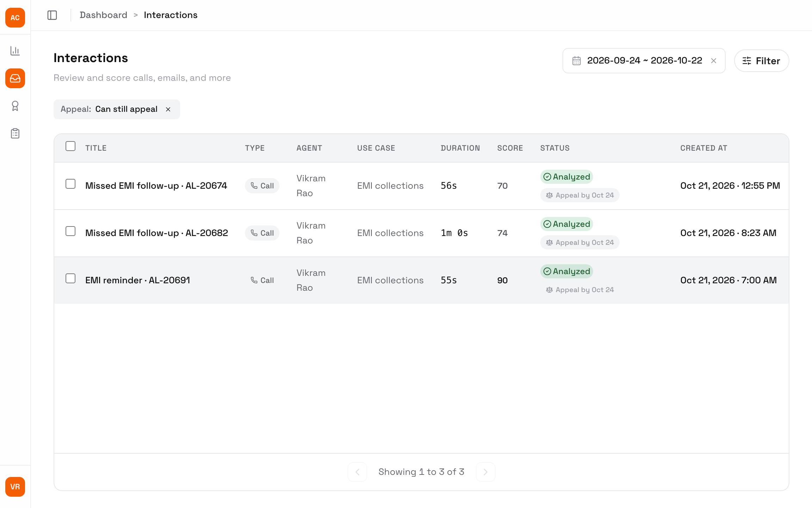Open the inbox interactions sidebar icon
This screenshot has width=812, height=508.
tap(15, 78)
